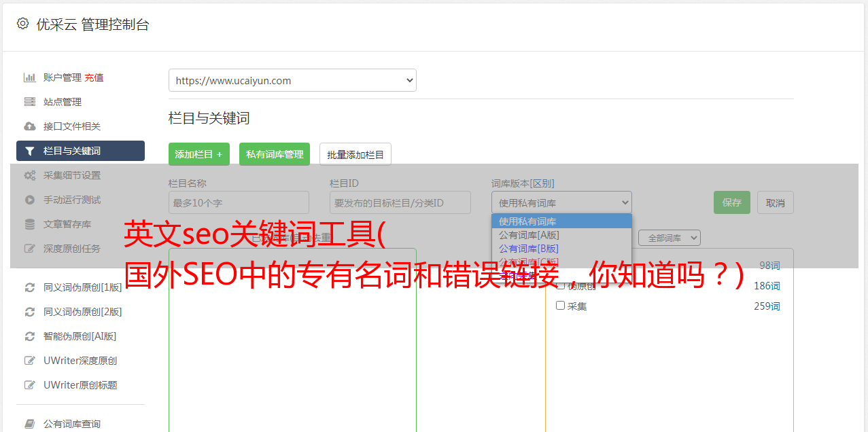Open 同义词伪原创[2版] in the sidebar

83,312
